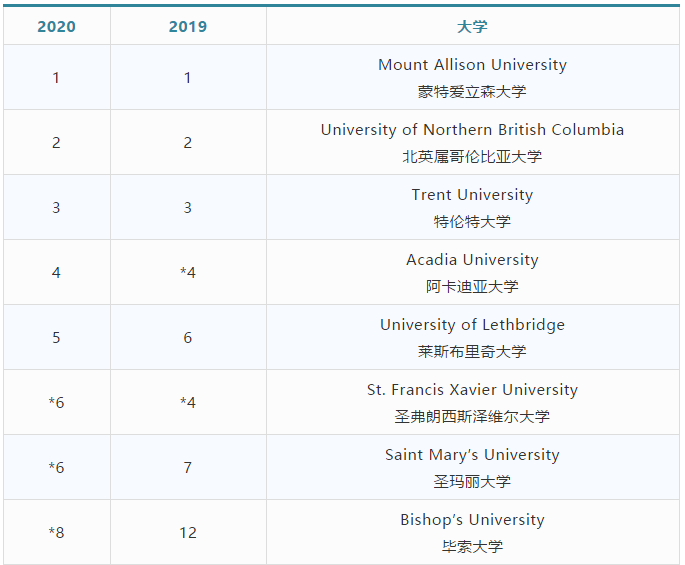Select the Chinese name 阿卡迪亚大学
This screenshot has height=565, width=685.
(472, 287)
